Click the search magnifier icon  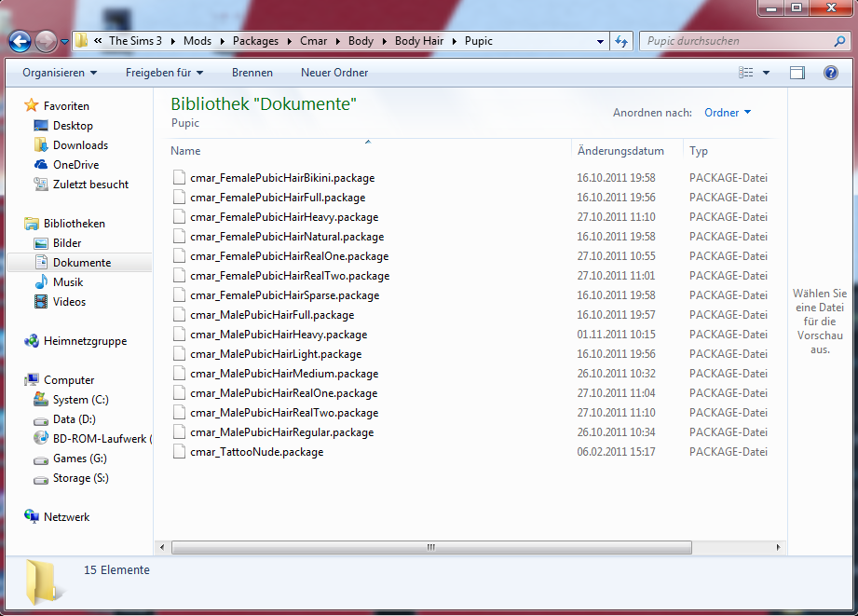[839, 41]
